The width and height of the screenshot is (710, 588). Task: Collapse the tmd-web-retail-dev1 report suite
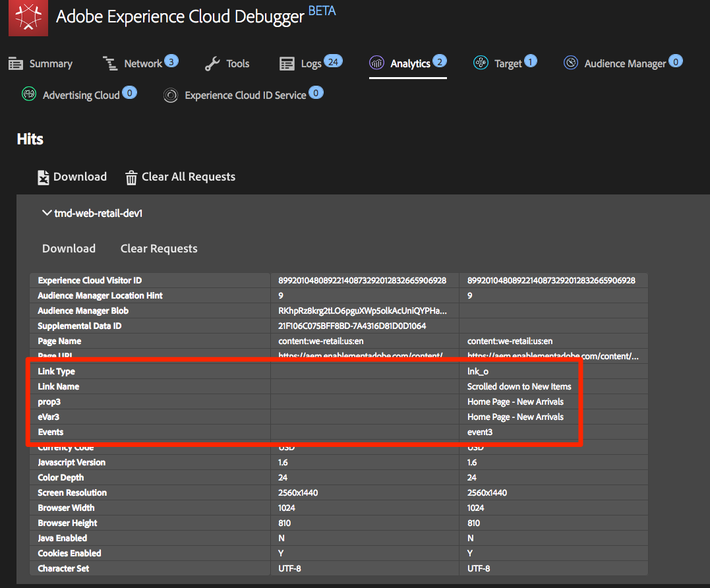[46, 213]
